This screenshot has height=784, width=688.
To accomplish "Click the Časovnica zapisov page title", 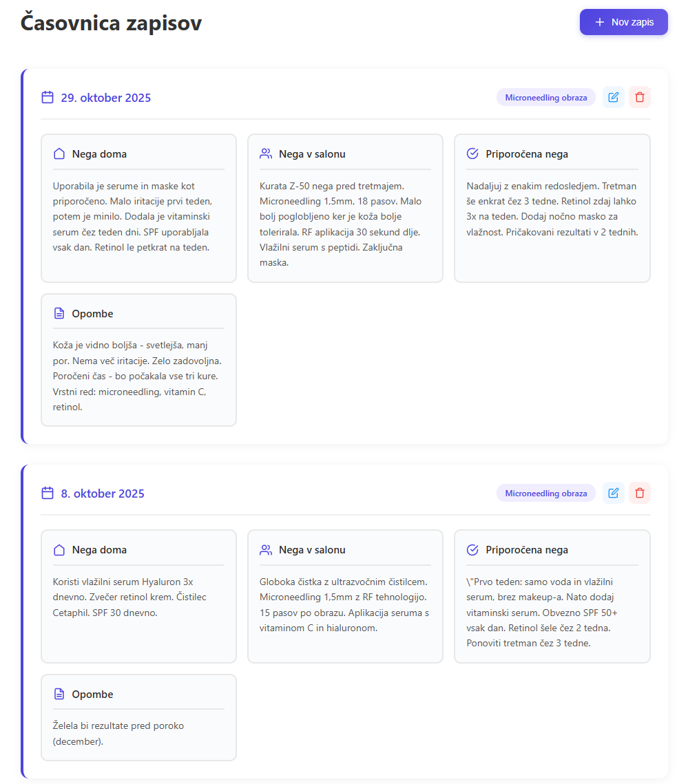I will click(x=111, y=23).
